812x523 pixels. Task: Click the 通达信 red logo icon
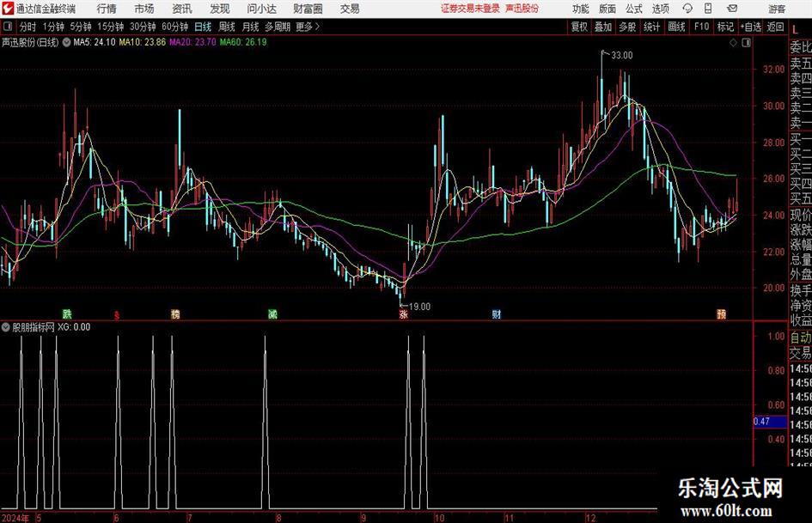pyautogui.click(x=8, y=9)
